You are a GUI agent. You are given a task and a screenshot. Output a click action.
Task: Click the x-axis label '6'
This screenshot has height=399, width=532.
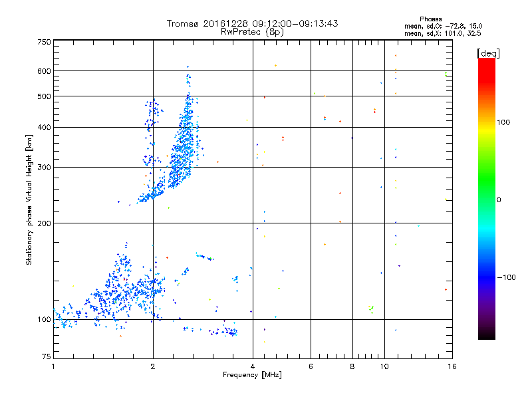(311, 366)
